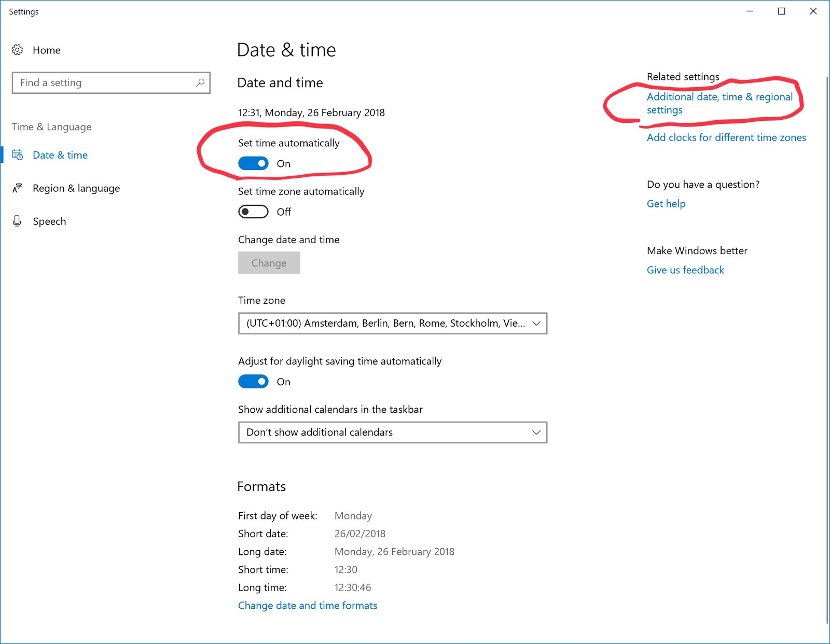
Task: Focus the Find a setting field
Action: [x=111, y=83]
